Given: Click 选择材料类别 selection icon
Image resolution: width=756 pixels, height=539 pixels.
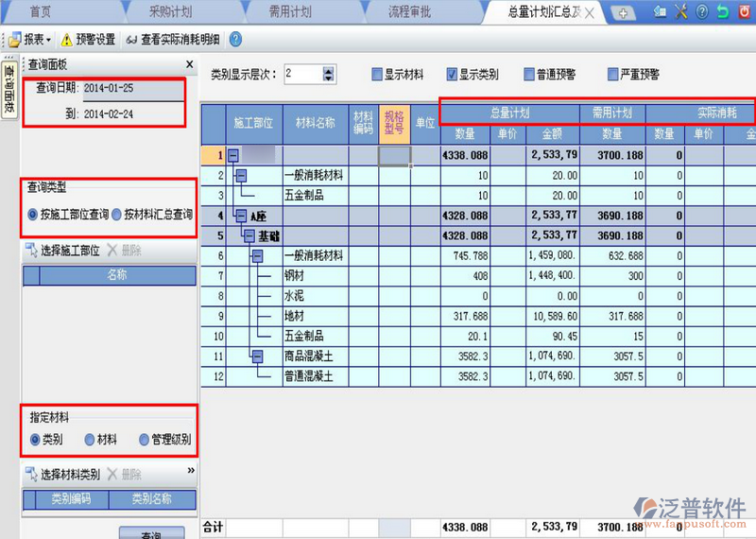Looking at the screenshot, I should tap(31, 474).
